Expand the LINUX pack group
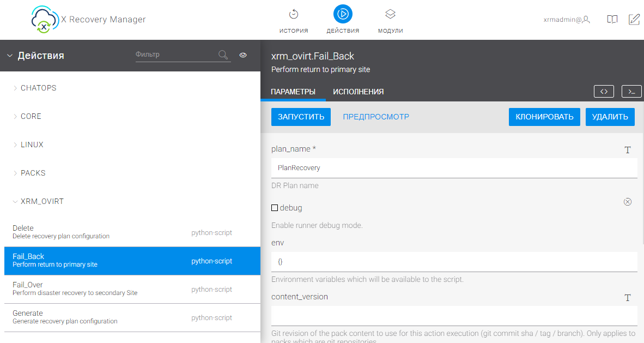The width and height of the screenshot is (644, 343). tap(32, 145)
